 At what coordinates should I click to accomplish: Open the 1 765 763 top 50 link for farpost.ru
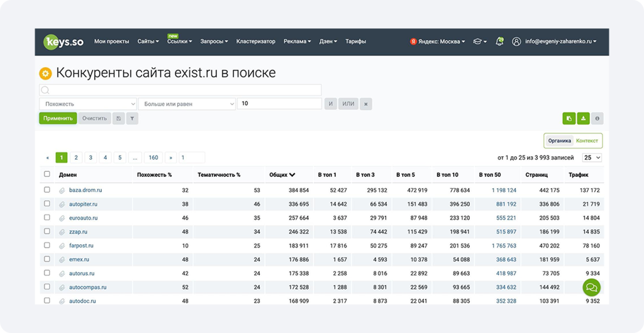pyautogui.click(x=504, y=246)
